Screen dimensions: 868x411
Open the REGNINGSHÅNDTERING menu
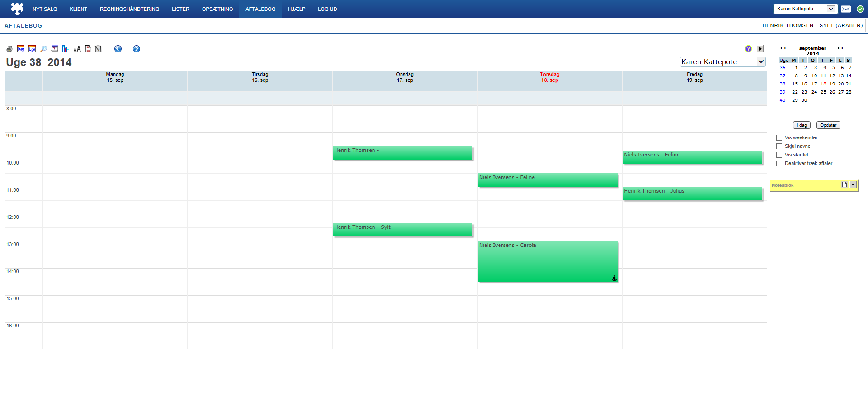point(129,9)
